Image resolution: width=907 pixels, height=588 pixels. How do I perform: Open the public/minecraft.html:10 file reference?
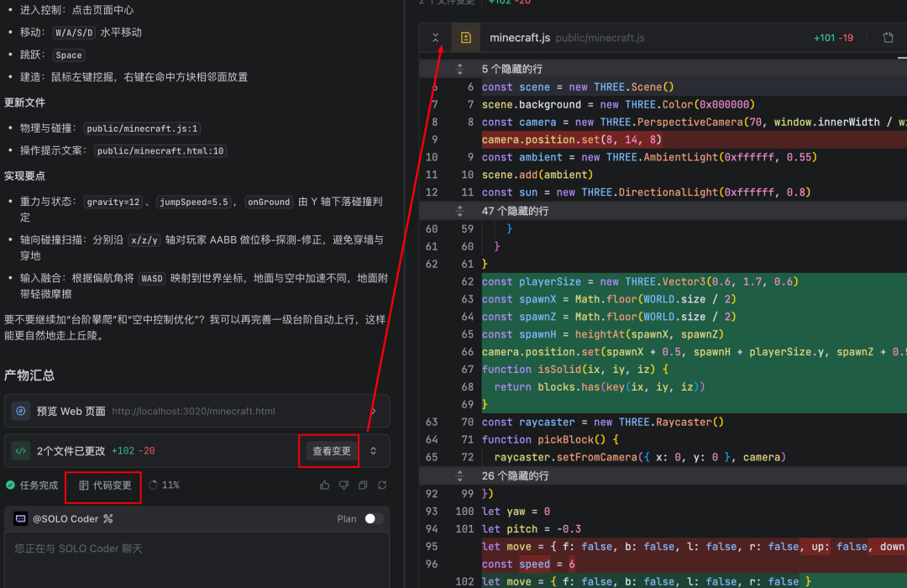[160, 151]
